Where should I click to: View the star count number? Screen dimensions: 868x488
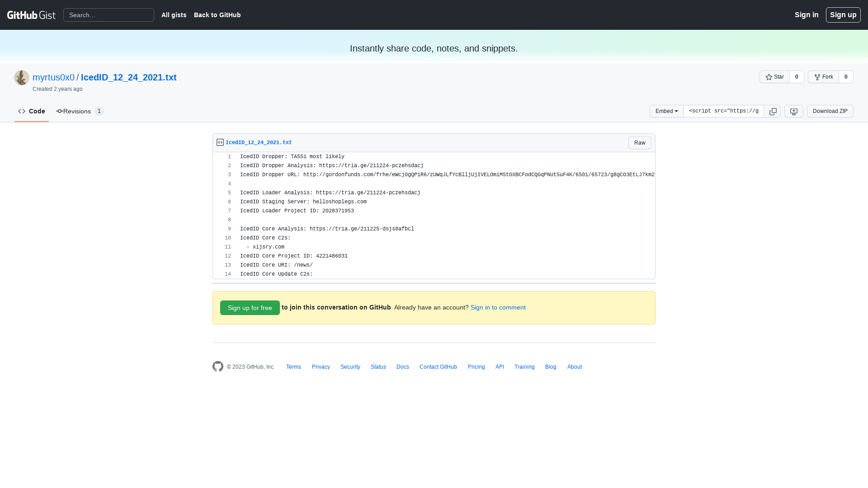(x=797, y=77)
